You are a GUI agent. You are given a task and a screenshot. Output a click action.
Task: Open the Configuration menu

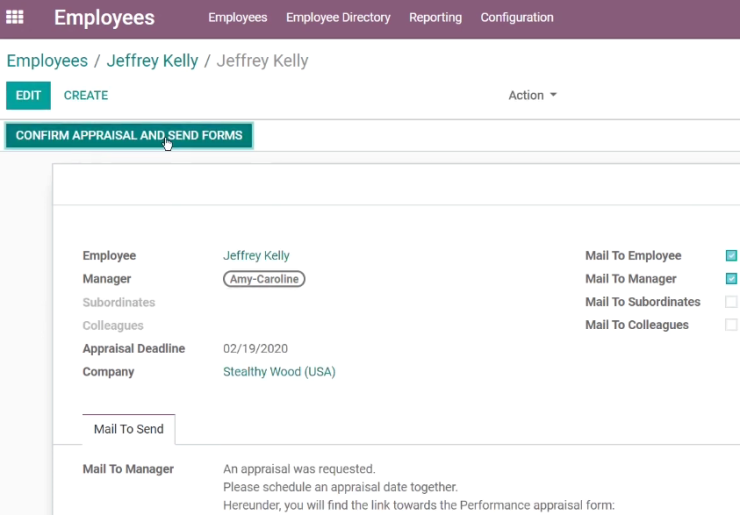tap(517, 17)
